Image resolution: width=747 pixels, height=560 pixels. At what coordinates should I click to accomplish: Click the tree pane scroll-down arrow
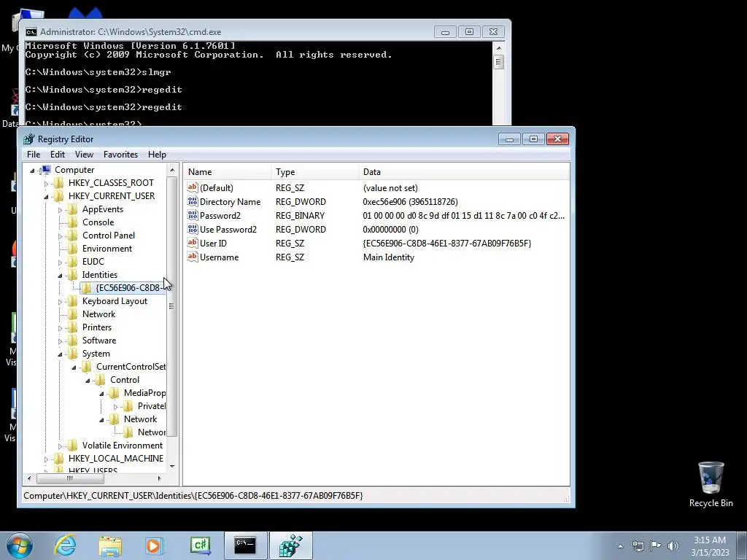(x=172, y=466)
